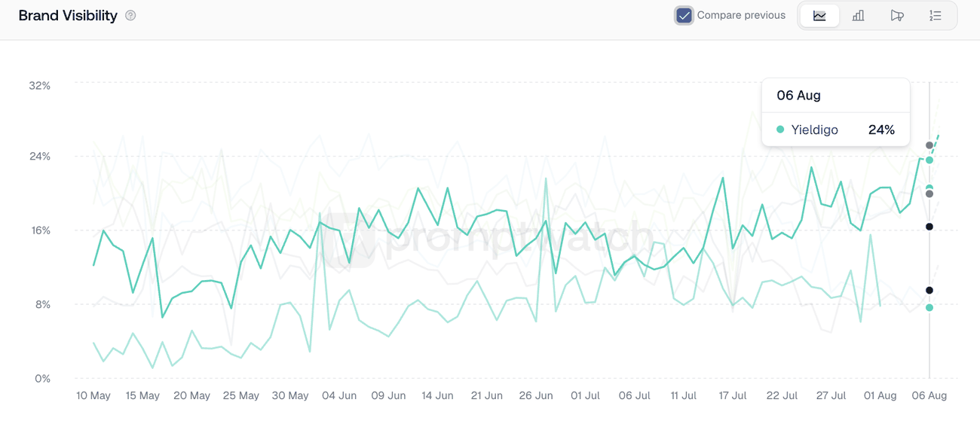The height and width of the screenshot is (433, 980).
Task: Click the 17 Jul x-axis label
Action: [733, 395]
